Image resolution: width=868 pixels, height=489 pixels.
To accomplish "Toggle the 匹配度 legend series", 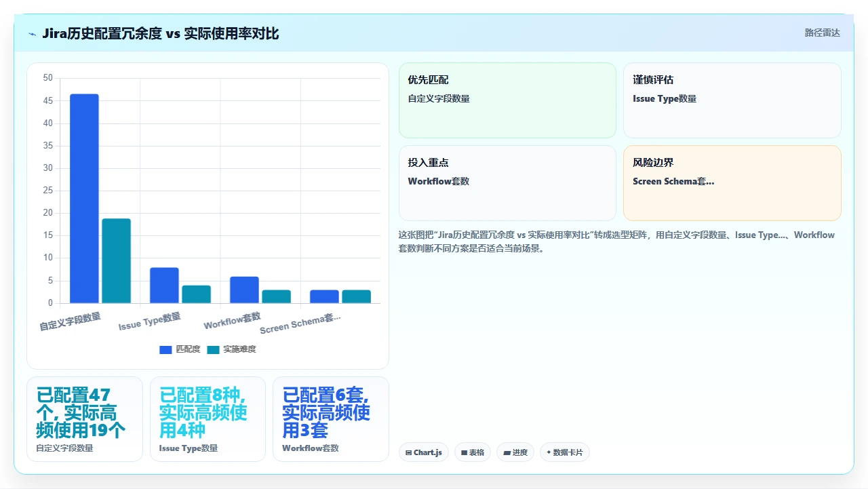I will 180,349.
